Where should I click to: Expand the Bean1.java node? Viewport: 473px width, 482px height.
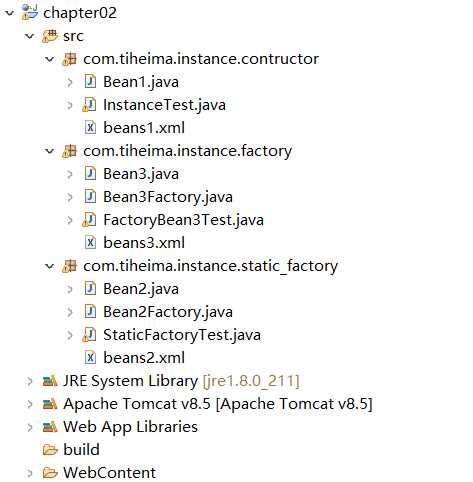coord(70,82)
